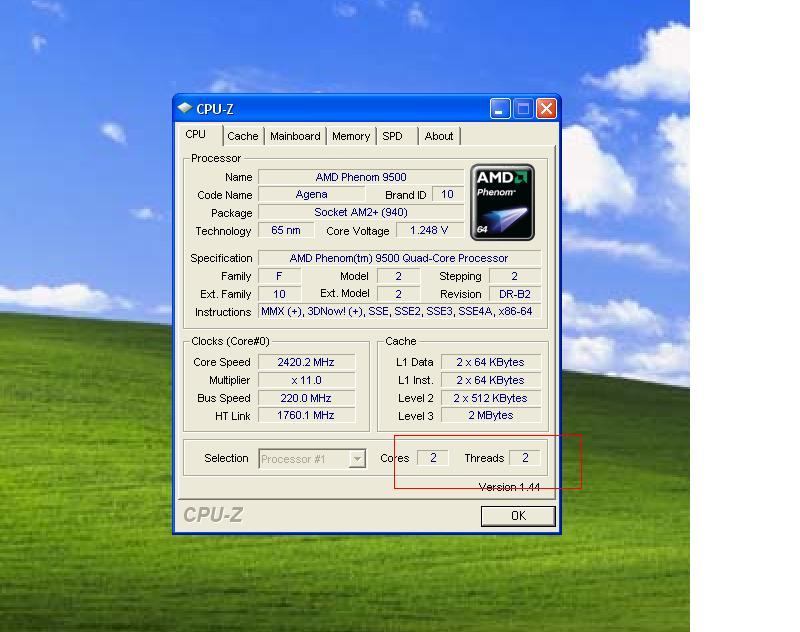Screen dimensions: 800x632
Task: Click the 1760.1 MHz HT Link value
Action: coord(306,415)
